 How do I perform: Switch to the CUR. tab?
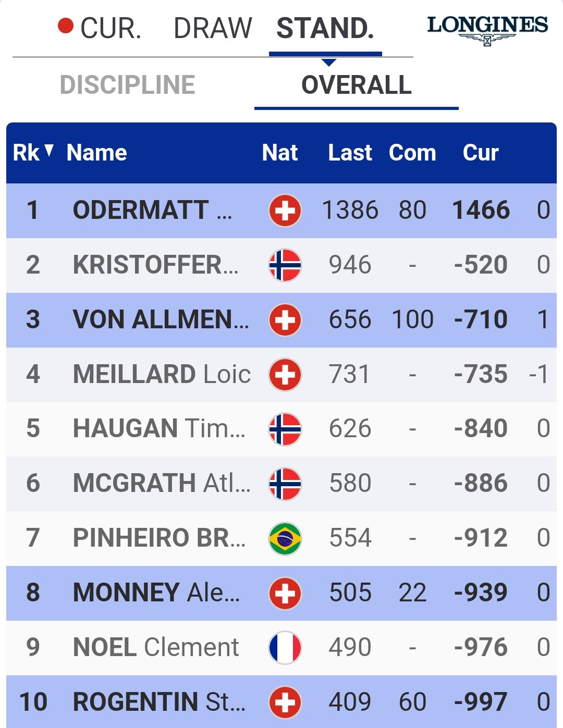pyautogui.click(x=111, y=29)
